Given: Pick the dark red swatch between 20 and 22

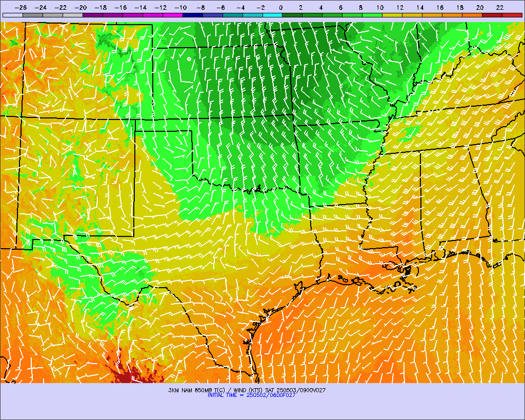Looking at the screenshot, I should (x=493, y=15).
